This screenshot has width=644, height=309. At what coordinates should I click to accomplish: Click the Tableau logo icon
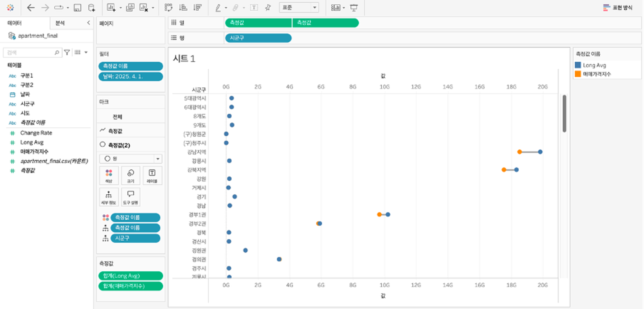(x=10, y=8)
